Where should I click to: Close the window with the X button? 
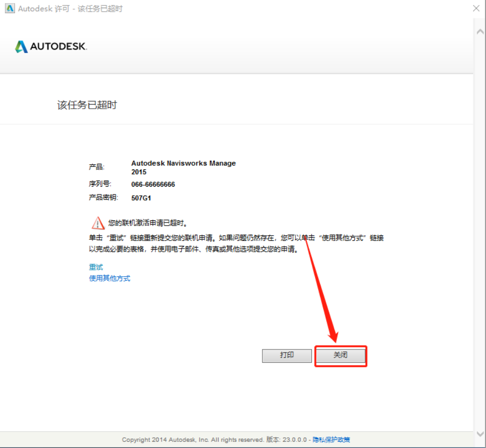(x=475, y=9)
